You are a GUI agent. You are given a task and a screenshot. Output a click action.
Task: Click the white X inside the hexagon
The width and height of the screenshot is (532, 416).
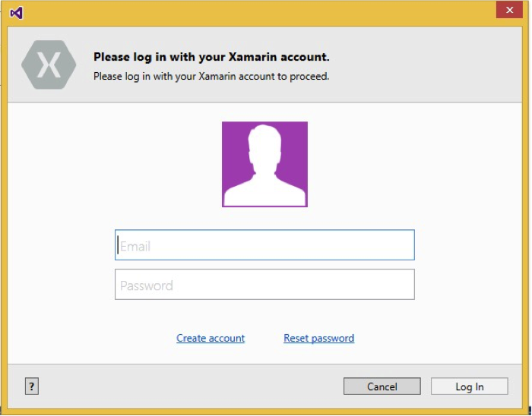click(x=49, y=65)
